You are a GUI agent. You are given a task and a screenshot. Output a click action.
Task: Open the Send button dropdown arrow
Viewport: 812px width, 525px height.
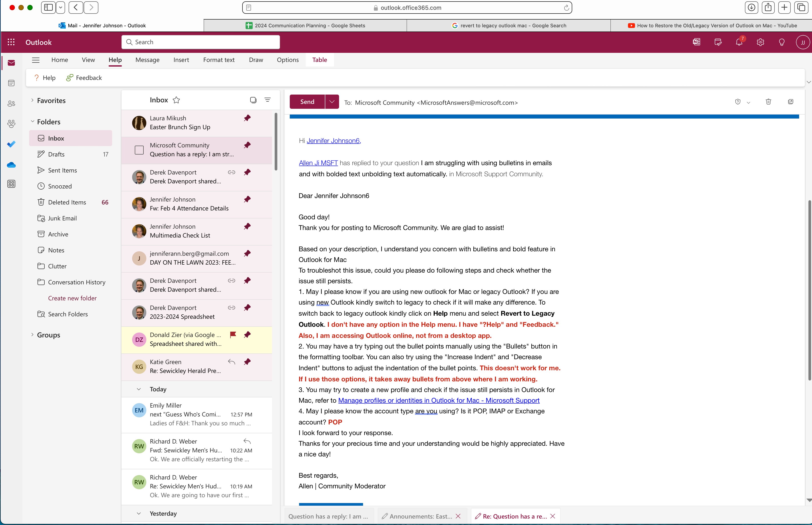tap(332, 101)
